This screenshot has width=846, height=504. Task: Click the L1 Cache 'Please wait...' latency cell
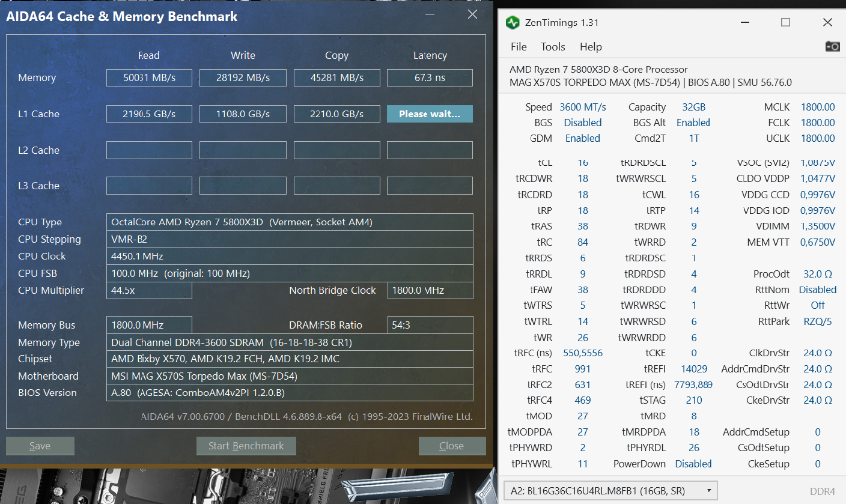(x=430, y=114)
